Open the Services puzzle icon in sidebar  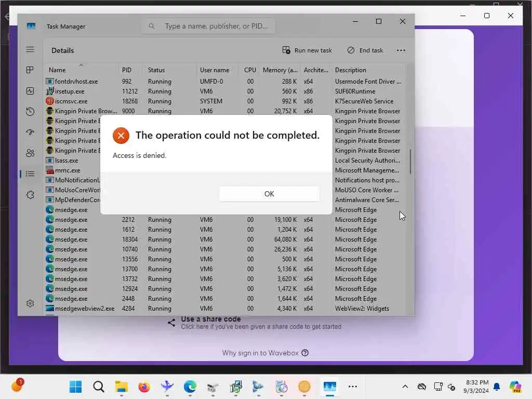pyautogui.click(x=30, y=195)
